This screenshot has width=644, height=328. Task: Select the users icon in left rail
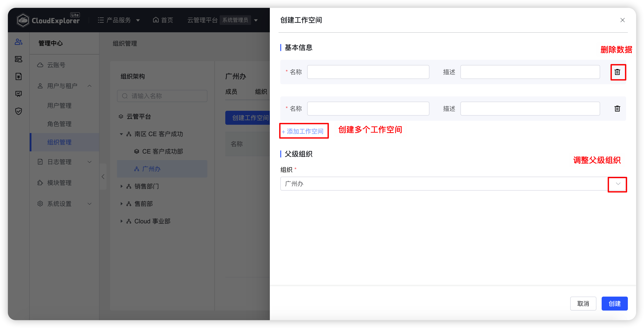[x=19, y=42]
